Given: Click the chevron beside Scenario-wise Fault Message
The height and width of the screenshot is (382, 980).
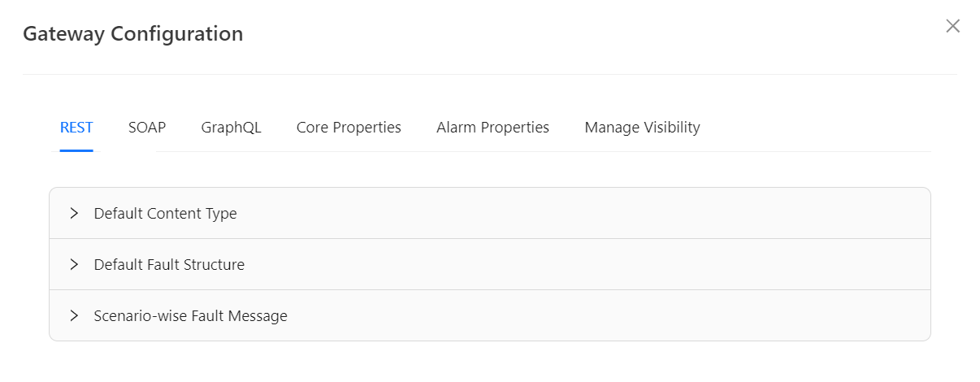Looking at the screenshot, I should pyautogui.click(x=74, y=315).
